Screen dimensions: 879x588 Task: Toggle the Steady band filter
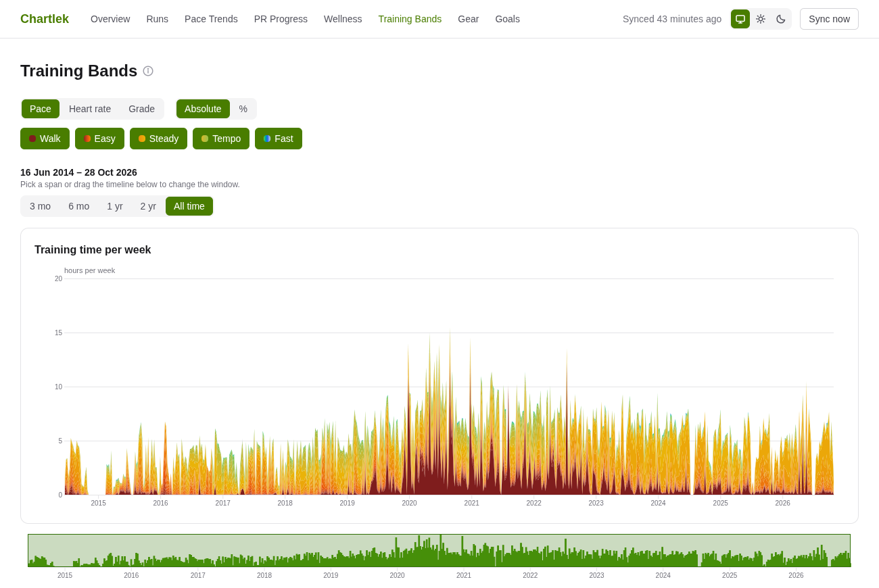tap(158, 139)
